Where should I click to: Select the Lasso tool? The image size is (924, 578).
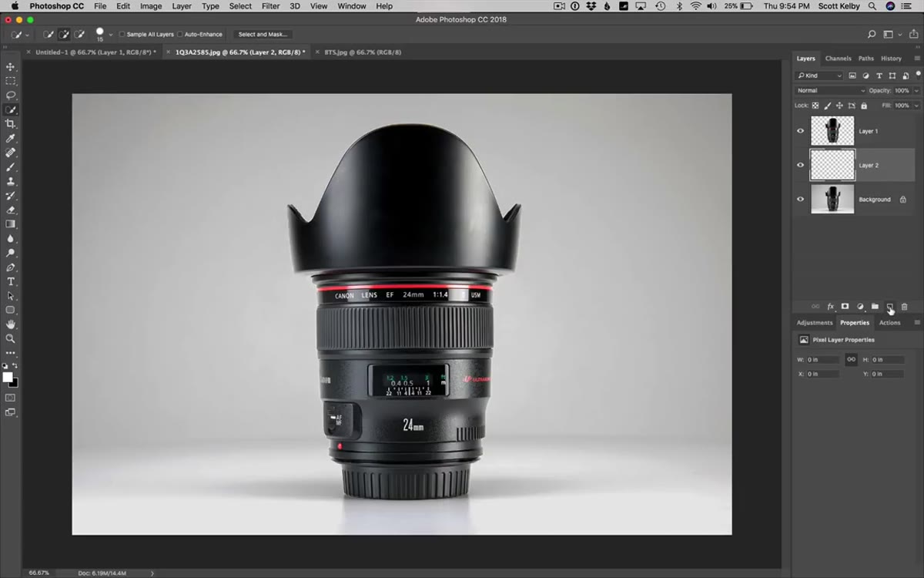11,96
